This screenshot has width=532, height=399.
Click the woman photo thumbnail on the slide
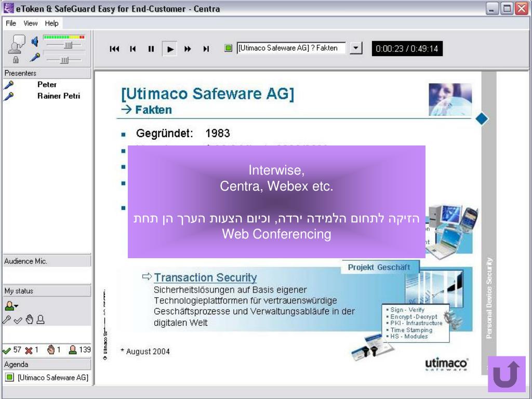pyautogui.click(x=450, y=99)
